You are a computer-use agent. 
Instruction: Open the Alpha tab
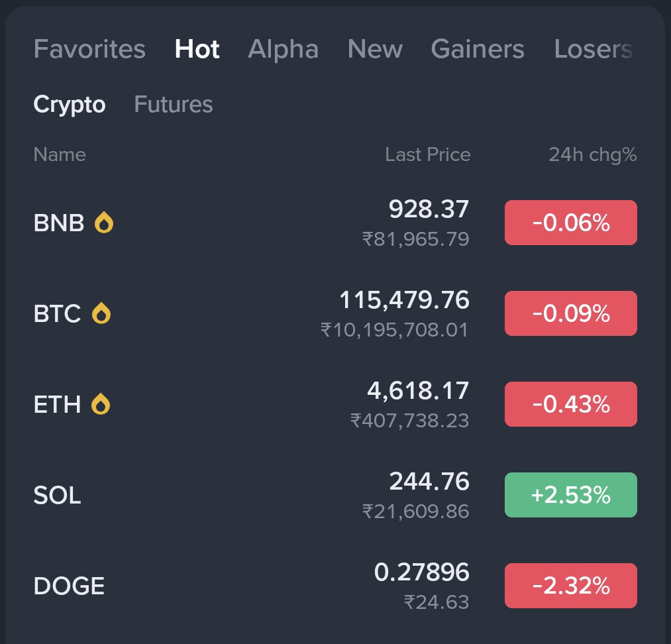point(283,49)
